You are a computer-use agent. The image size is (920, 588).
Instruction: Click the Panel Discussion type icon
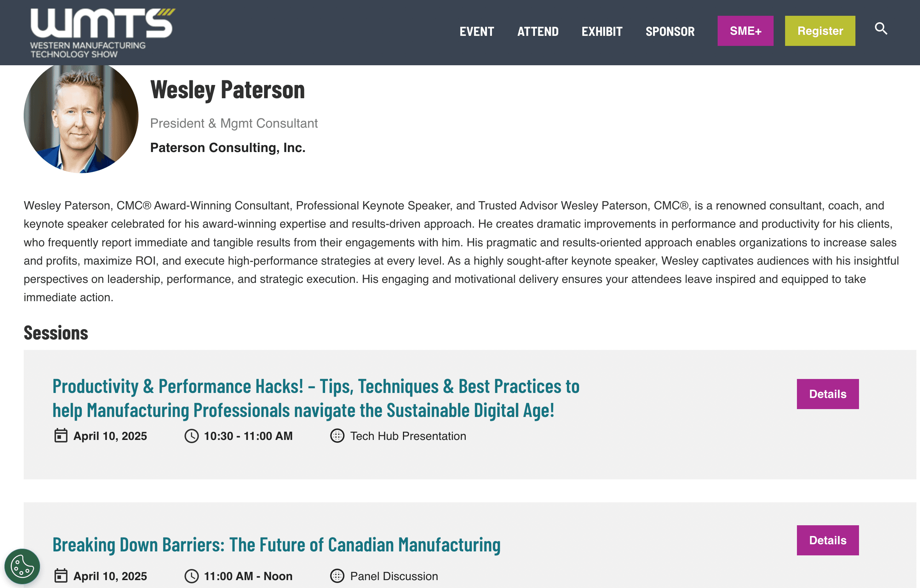[x=337, y=576]
